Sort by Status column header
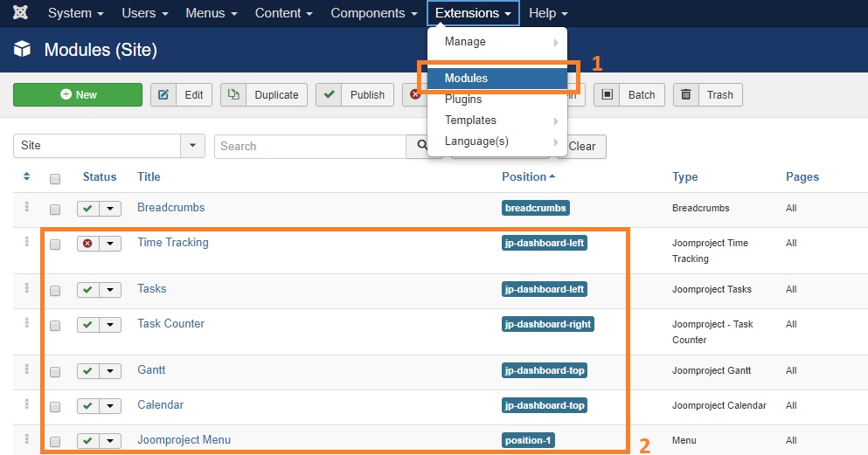This screenshot has width=868, height=455. point(100,177)
